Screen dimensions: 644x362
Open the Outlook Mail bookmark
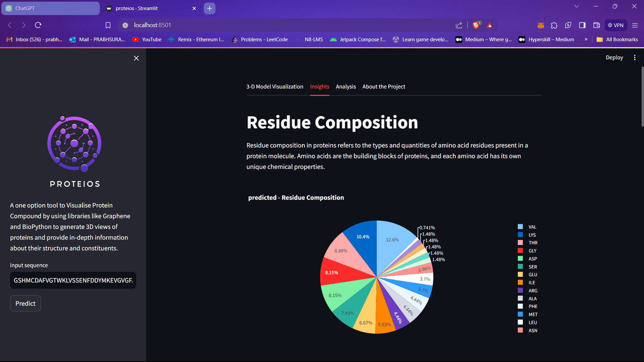pos(97,39)
